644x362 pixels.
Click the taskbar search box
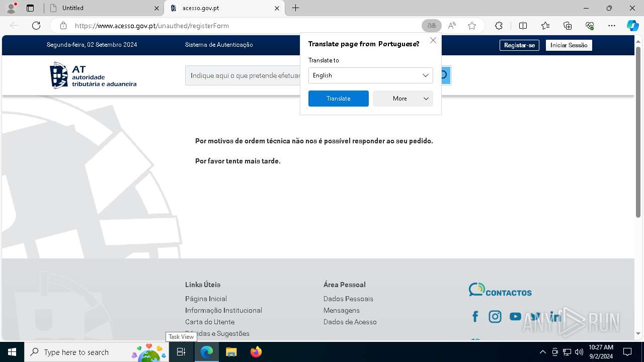(x=96, y=352)
